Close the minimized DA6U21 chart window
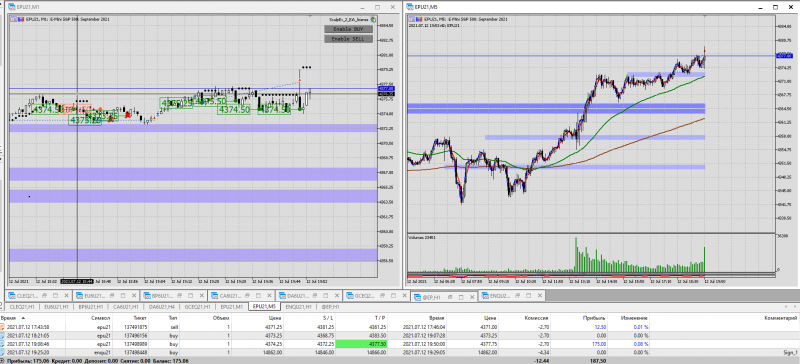 pyautogui.click(x=337, y=296)
